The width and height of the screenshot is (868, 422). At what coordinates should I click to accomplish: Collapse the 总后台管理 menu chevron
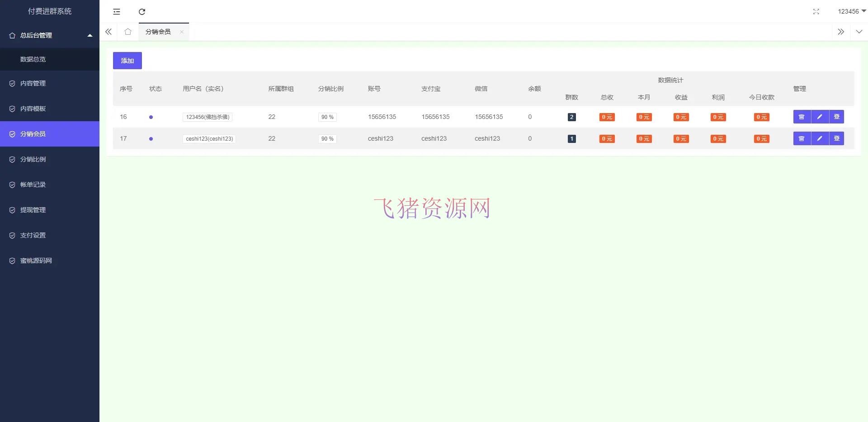[x=90, y=35]
